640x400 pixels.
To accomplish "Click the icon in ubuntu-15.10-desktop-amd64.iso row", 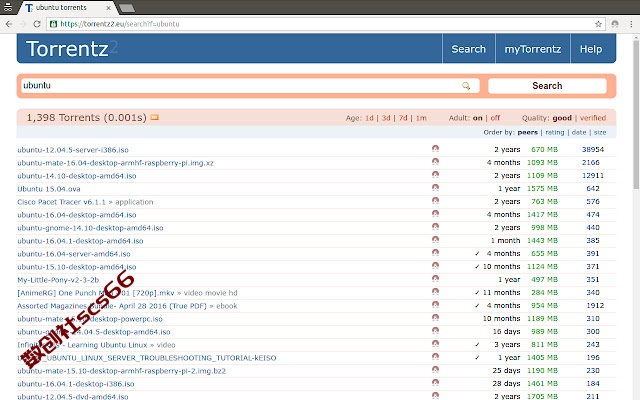I will (x=436, y=266).
